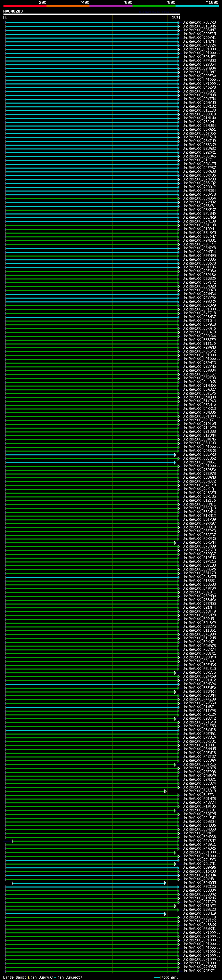Click the purple ~60% identity legend segment
This screenshot has height=980, width=222.
coord(111,6)
